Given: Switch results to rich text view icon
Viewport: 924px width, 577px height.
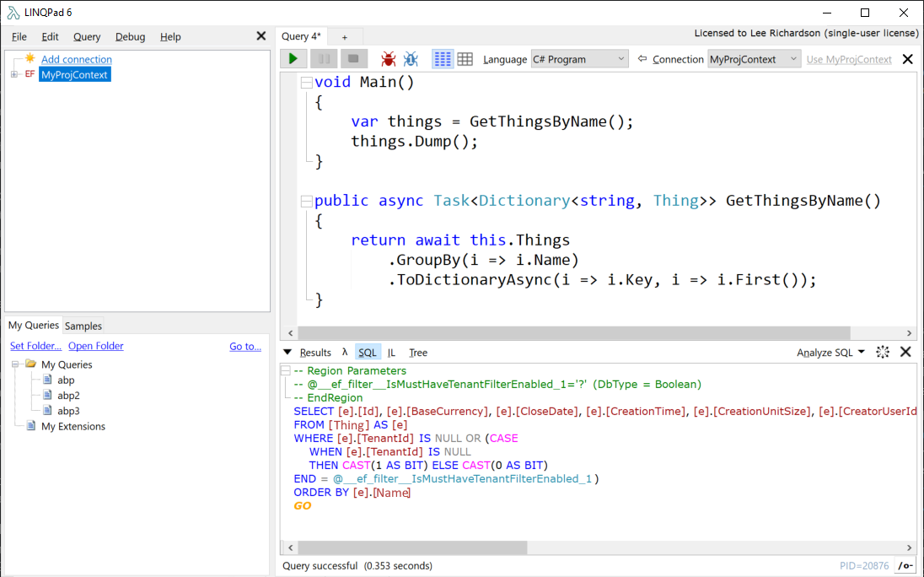Looking at the screenshot, I should 443,59.
